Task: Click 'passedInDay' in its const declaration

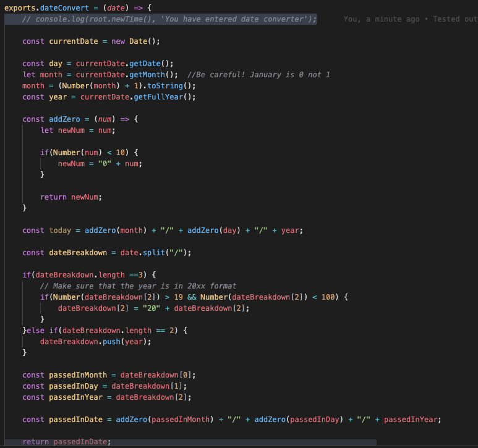Action: pos(74,386)
